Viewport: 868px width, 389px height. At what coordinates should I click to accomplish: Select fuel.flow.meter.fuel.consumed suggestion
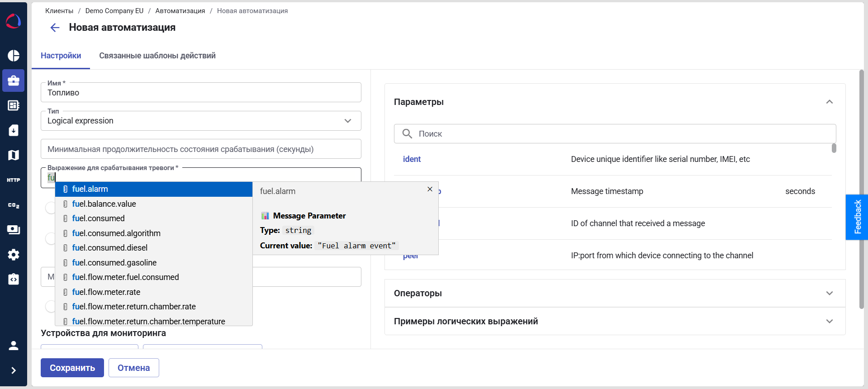(154, 277)
